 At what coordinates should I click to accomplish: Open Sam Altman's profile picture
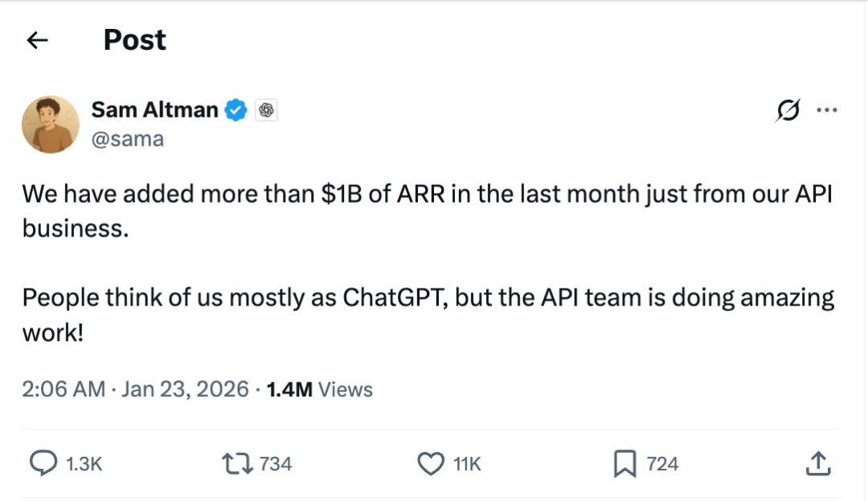click(51, 124)
